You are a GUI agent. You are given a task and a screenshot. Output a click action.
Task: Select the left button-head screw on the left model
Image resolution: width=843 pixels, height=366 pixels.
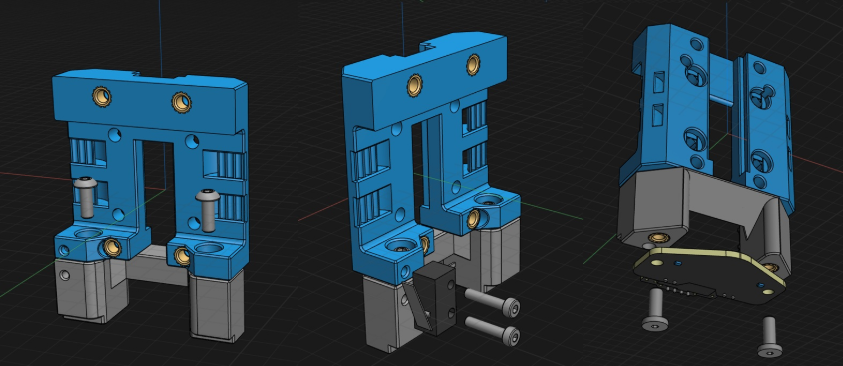tap(85, 197)
